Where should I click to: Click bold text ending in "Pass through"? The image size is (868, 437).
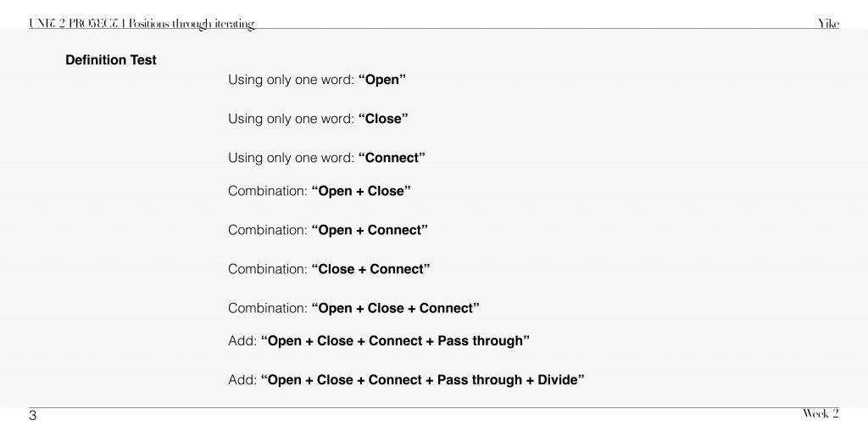tap(395, 340)
